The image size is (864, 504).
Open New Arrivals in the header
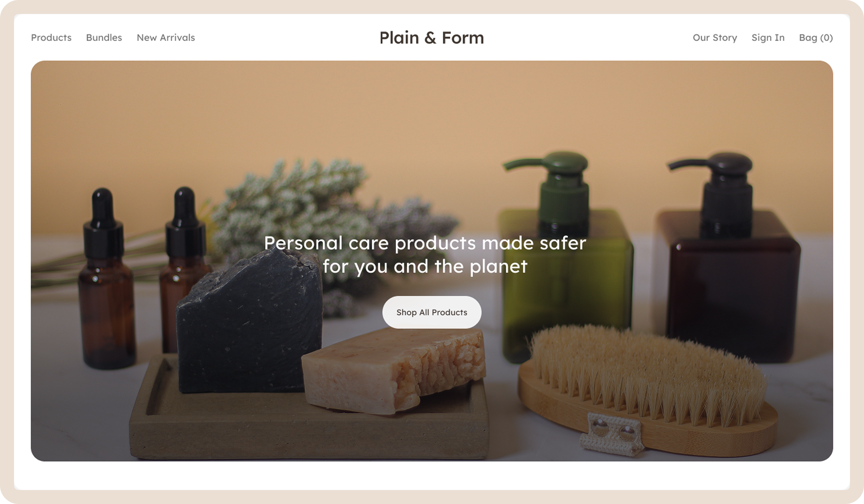(x=166, y=38)
